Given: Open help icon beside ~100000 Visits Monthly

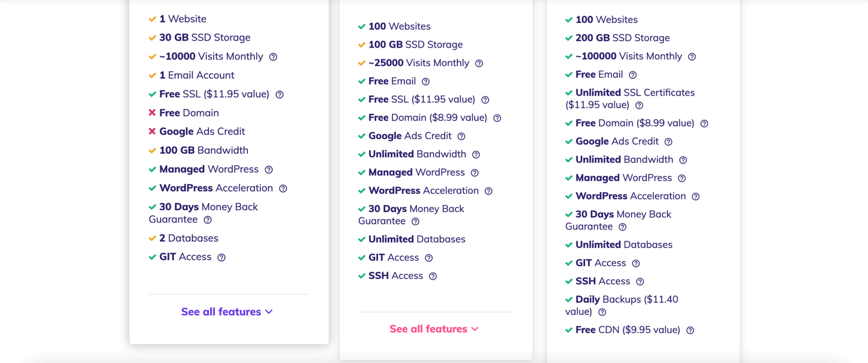Looking at the screenshot, I should click(x=692, y=57).
